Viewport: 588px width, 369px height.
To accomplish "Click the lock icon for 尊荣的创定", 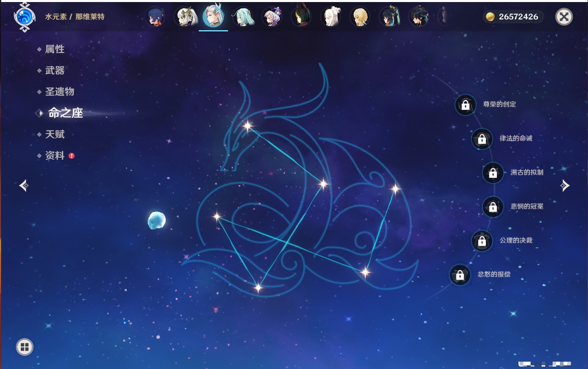I will pos(465,105).
